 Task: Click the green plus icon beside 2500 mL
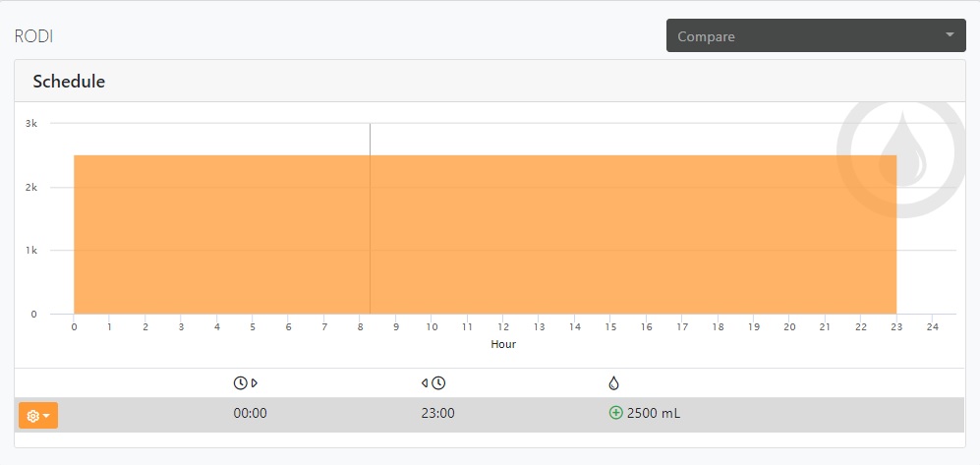pyautogui.click(x=615, y=413)
